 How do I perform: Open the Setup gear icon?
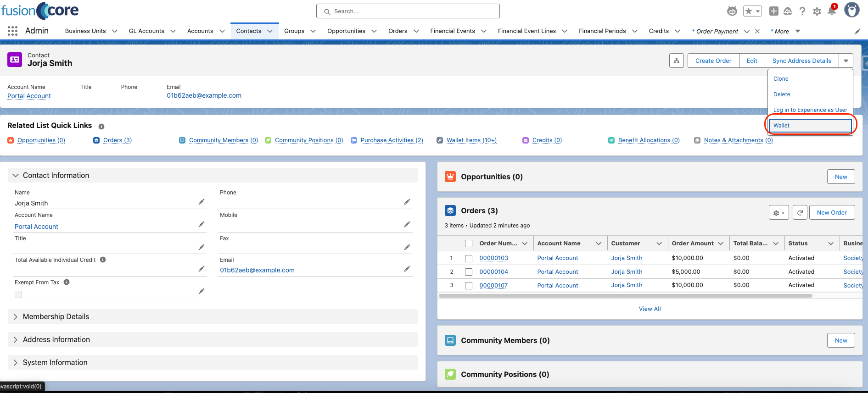click(817, 11)
